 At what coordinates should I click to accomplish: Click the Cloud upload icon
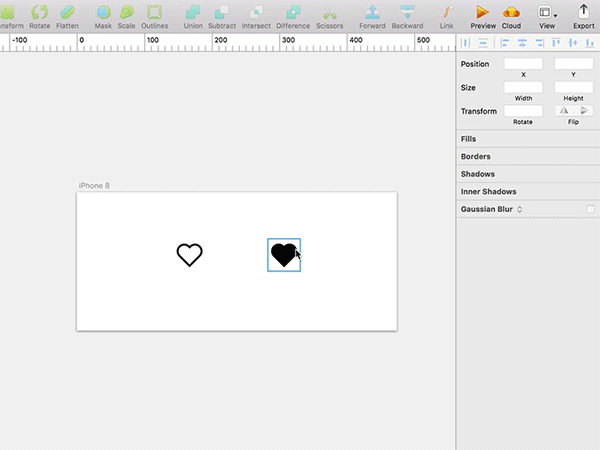pos(511,17)
